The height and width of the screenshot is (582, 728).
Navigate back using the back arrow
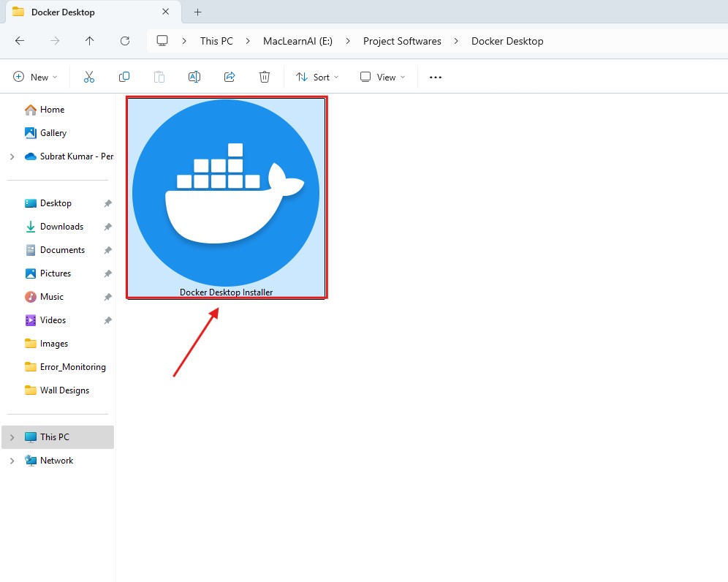(20, 41)
